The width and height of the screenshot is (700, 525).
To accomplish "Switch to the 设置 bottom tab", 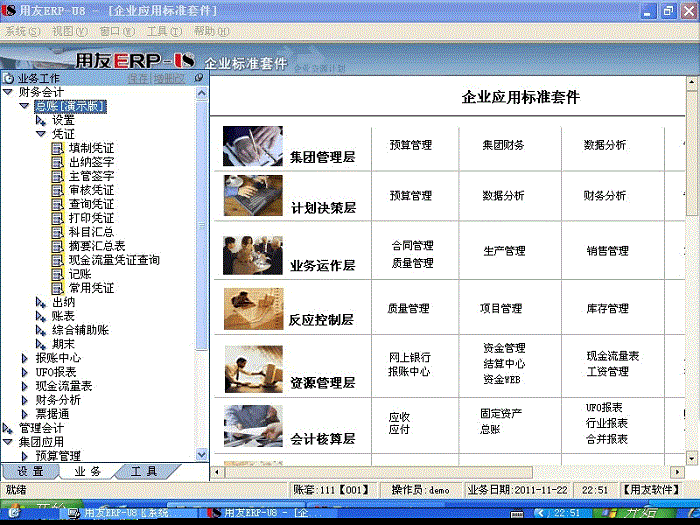I will pyautogui.click(x=30, y=471).
